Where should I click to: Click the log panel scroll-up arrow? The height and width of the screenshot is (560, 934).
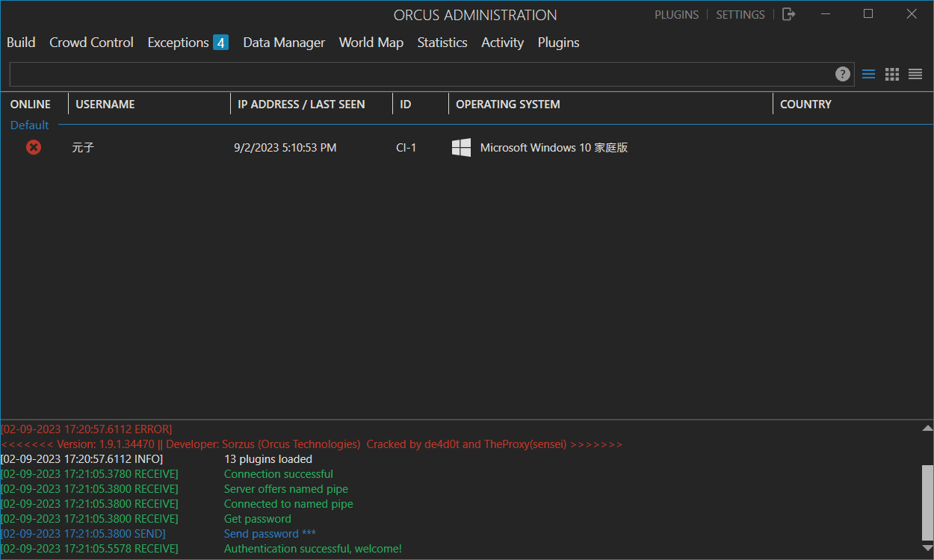927,429
